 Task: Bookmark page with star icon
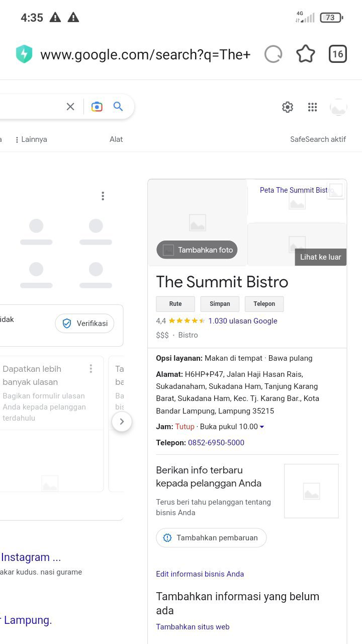coord(305,54)
